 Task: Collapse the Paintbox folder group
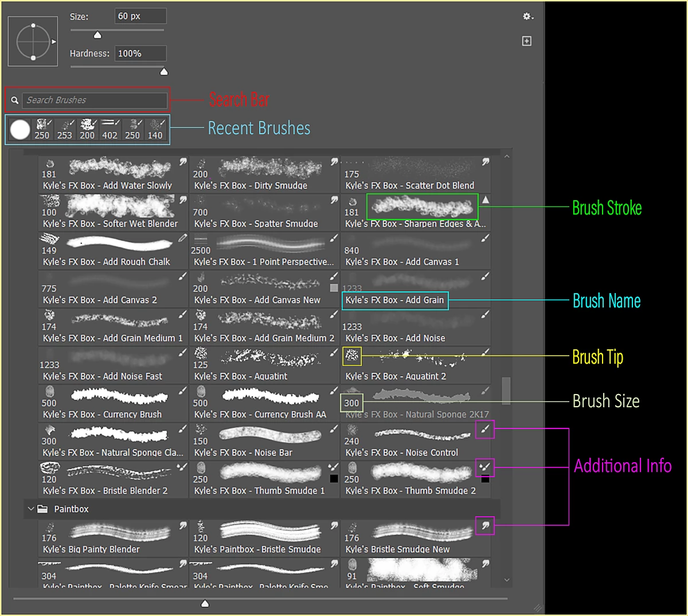point(31,509)
